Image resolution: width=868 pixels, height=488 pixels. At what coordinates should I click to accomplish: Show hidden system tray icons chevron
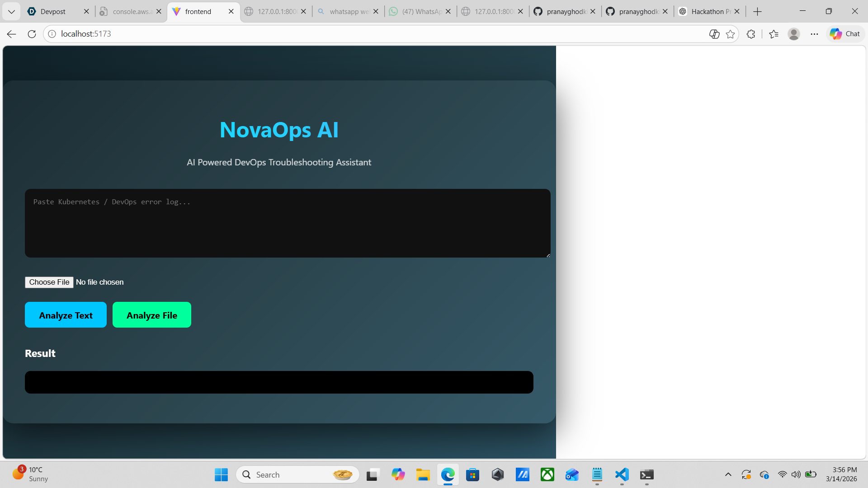pyautogui.click(x=728, y=474)
